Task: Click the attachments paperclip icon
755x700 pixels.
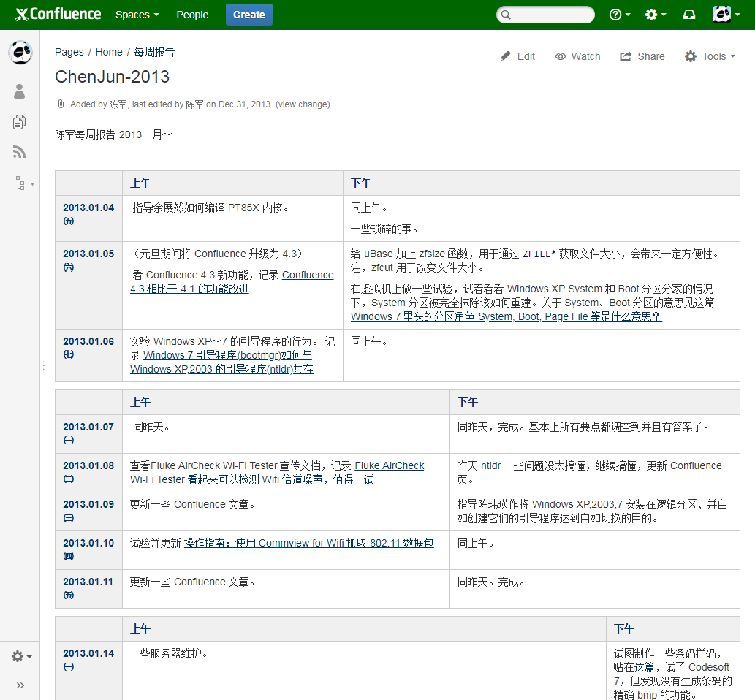Action: (x=61, y=104)
